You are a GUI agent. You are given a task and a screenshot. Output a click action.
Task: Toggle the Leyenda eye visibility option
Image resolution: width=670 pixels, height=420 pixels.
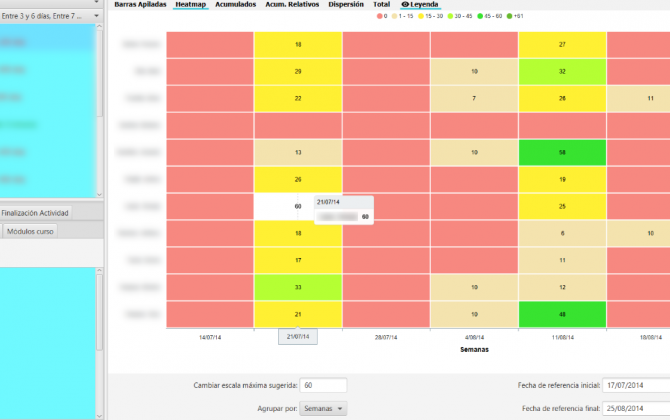coord(420,4)
